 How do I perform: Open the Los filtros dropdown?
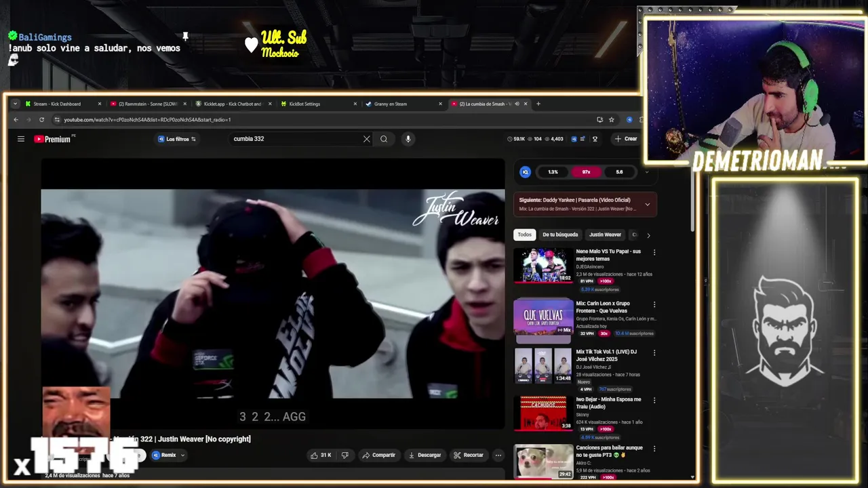click(x=177, y=139)
